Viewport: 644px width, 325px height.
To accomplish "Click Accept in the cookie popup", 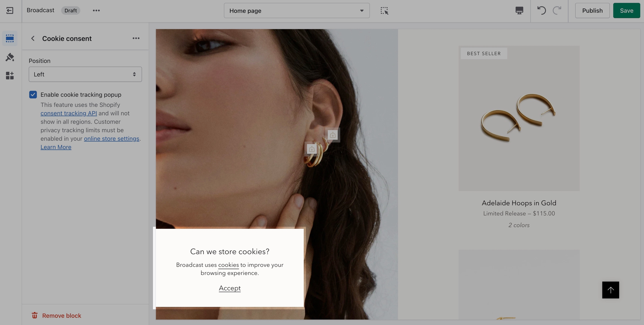I will [x=229, y=288].
